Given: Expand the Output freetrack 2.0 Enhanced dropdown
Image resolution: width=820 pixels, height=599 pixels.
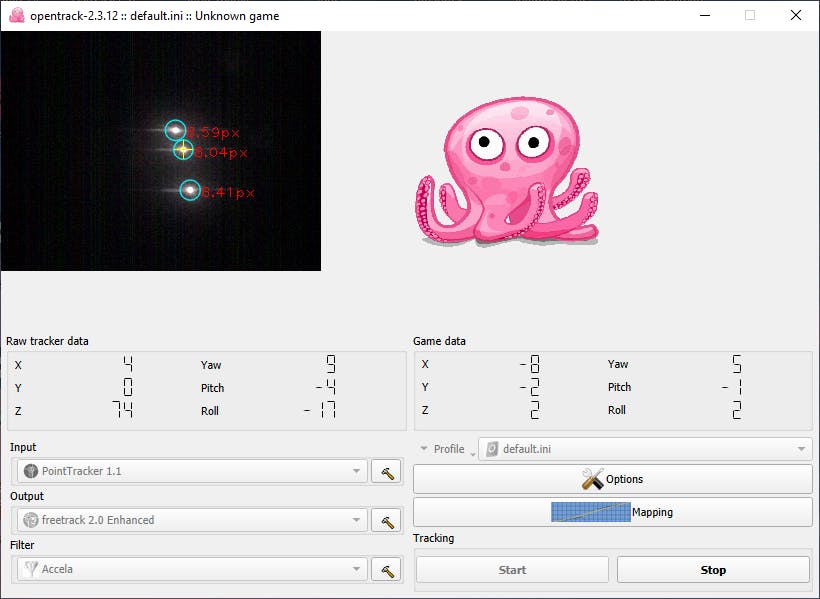Looking at the screenshot, I should (192, 520).
